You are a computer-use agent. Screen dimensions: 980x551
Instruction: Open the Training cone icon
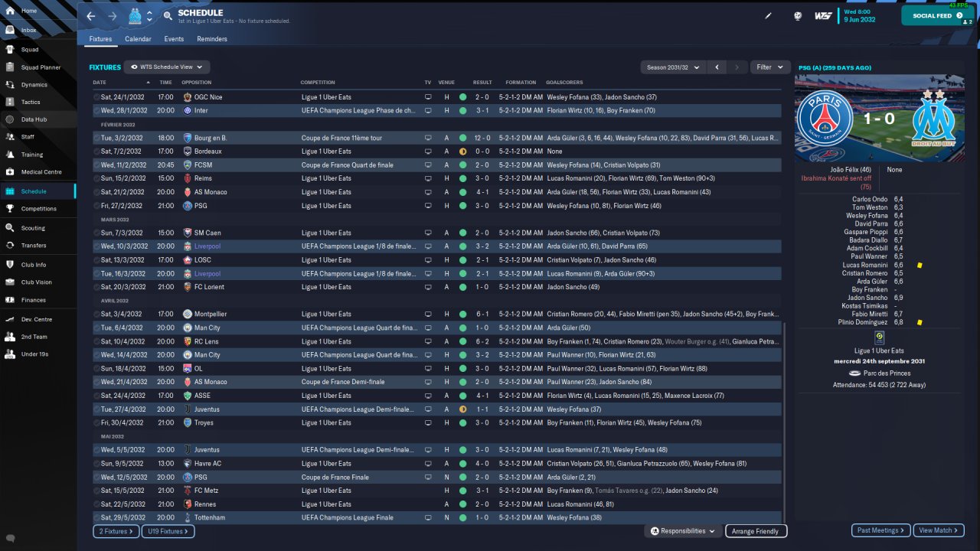click(x=10, y=155)
